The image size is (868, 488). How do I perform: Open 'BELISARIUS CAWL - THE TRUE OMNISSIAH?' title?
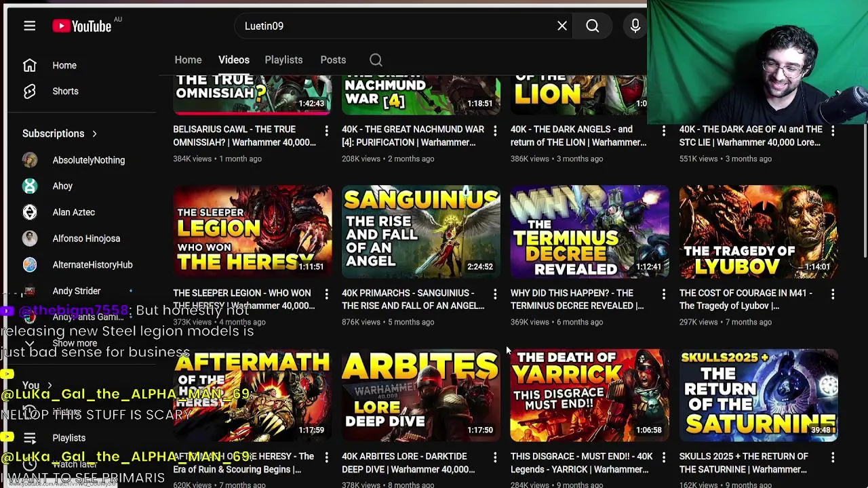click(x=244, y=136)
